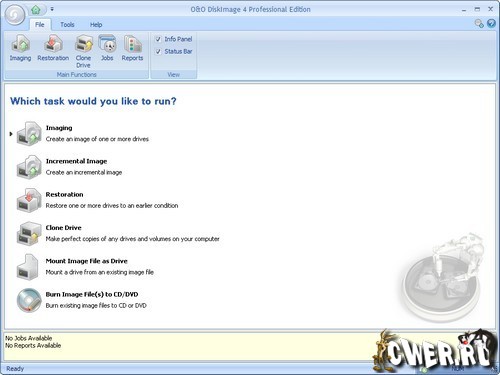Click 'Restore one or more drives' description
The width and height of the screenshot is (500, 375).
(112, 206)
